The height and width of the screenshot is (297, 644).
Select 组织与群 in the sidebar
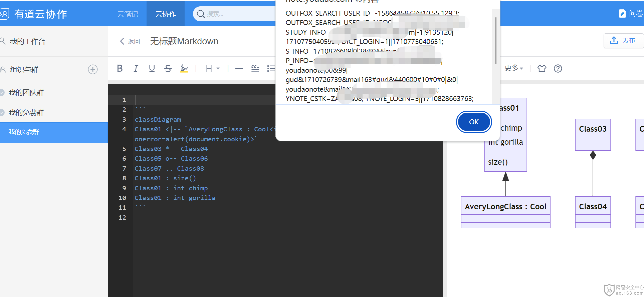tap(24, 69)
